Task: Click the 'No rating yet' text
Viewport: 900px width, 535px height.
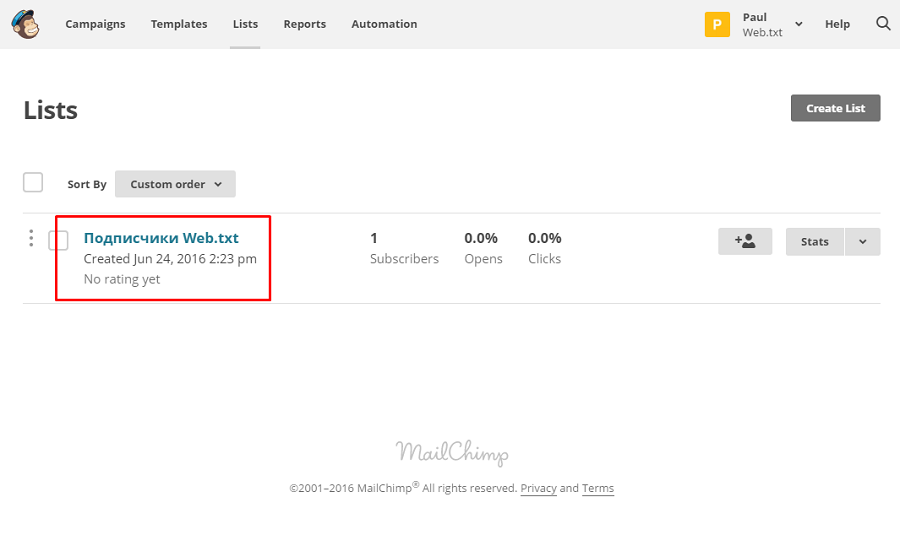Action: (122, 279)
